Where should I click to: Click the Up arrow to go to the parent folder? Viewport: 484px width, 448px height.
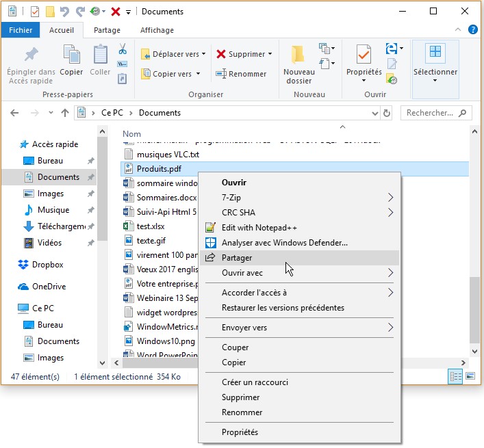(x=65, y=113)
